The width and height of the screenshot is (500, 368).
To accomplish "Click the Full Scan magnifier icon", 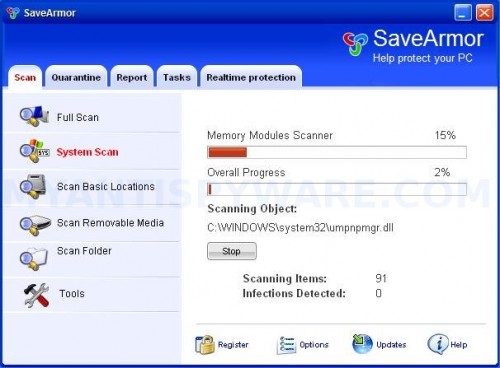I will pos(34,116).
